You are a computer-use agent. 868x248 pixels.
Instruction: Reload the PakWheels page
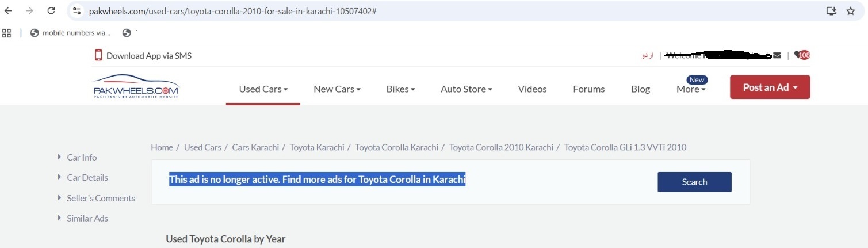point(51,11)
